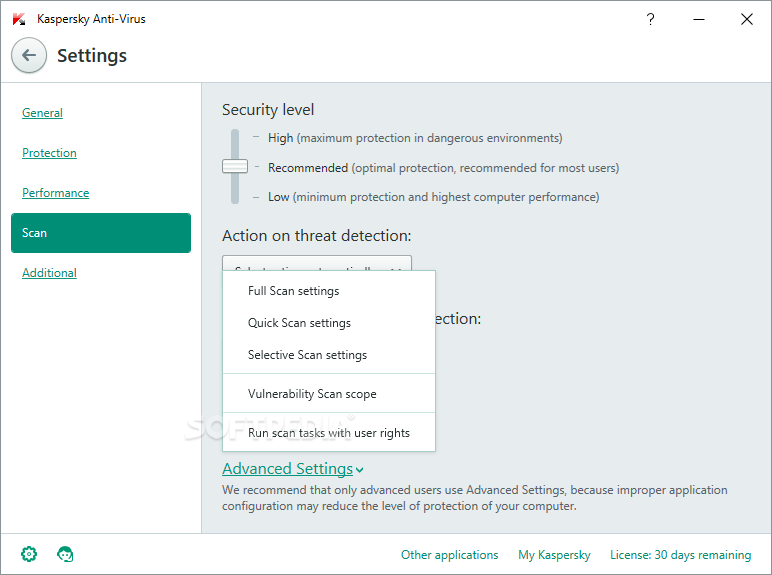Viewport: 772px width, 575px height.
Task: Open the Protection settings section
Action: coord(49,153)
